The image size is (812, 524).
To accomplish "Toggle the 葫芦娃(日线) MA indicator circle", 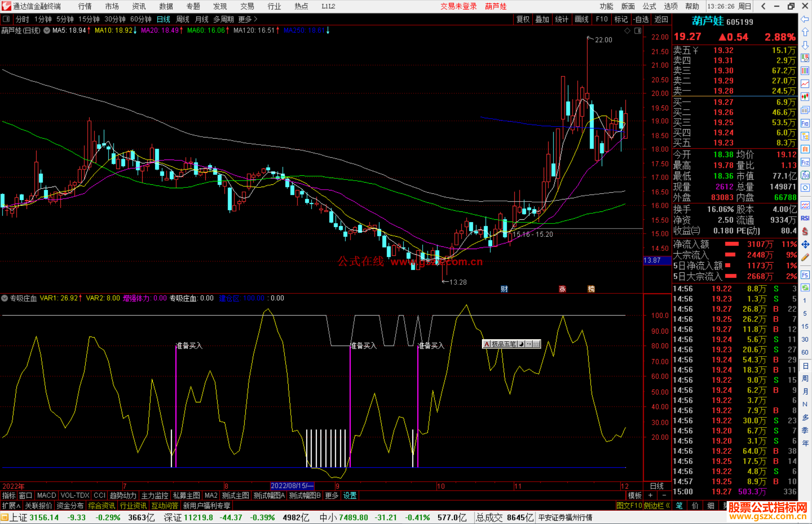I will click(47, 30).
